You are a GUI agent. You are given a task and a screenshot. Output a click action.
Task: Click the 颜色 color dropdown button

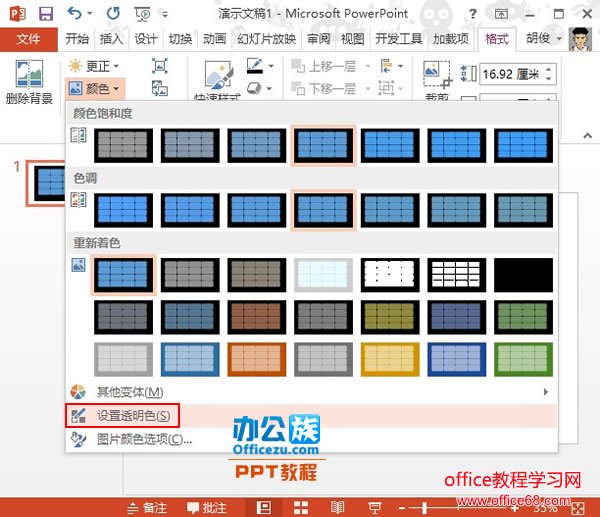coord(95,88)
